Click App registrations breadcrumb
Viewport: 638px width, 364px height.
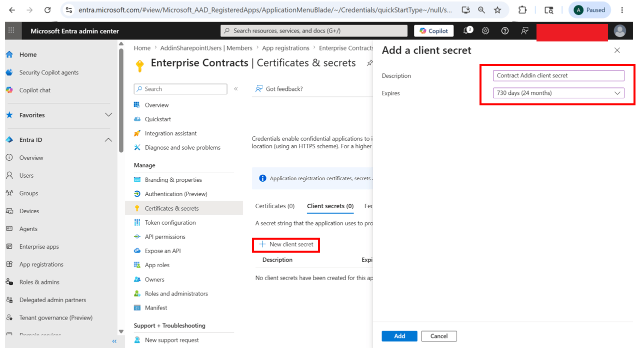coord(285,48)
